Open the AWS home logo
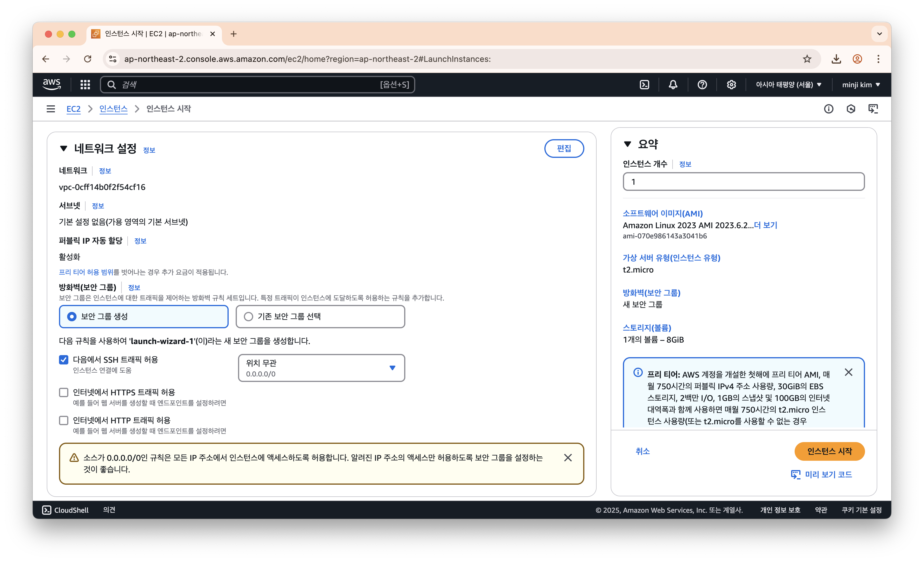The height and width of the screenshot is (562, 924). (51, 84)
